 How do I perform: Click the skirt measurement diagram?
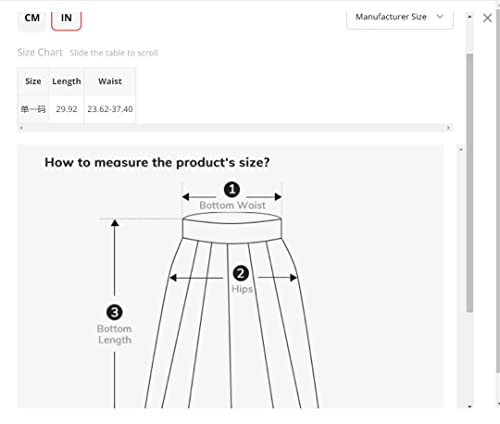tap(230, 276)
